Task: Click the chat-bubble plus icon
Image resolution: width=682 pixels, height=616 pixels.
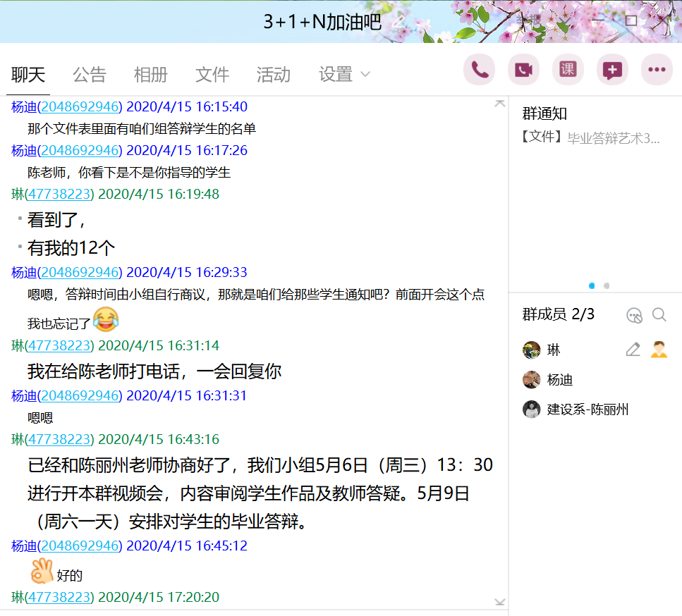Action: [612, 70]
